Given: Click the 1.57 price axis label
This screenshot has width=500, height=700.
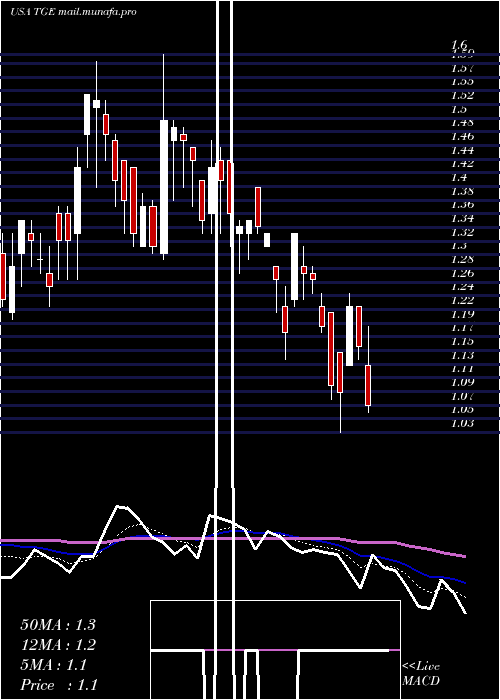Looking at the screenshot, I should (462, 68).
